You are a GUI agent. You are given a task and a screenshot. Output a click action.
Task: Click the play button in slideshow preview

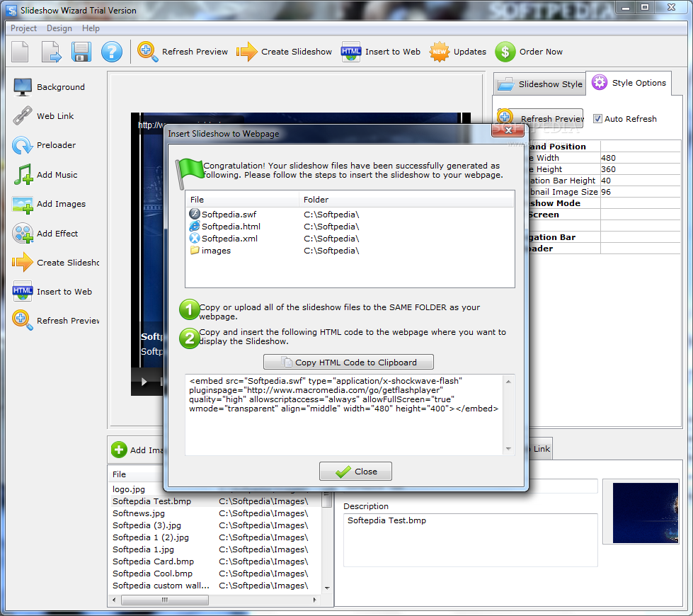[144, 382]
